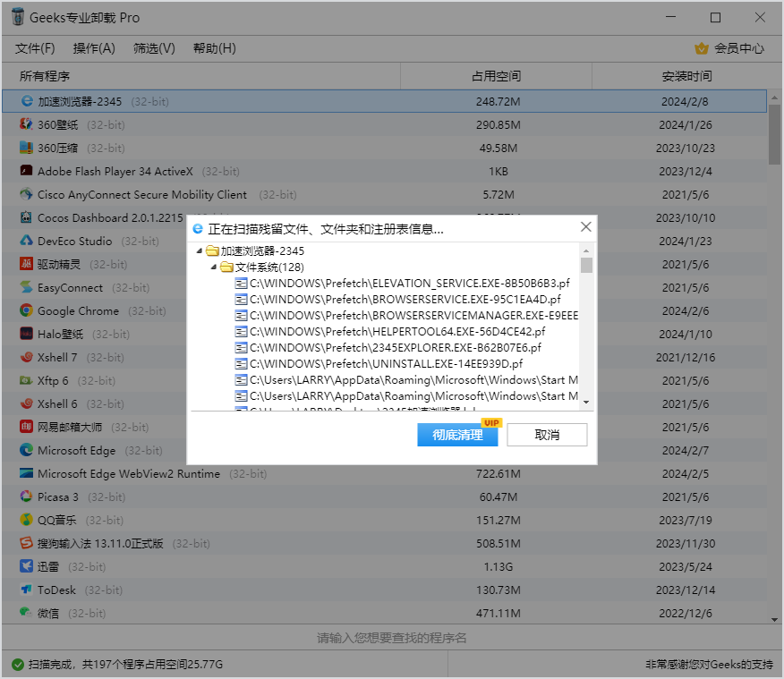Select the 2345EXPLORER.EXE-B62B07E6.pf entry
Image resolution: width=784 pixels, height=679 pixels.
pyautogui.click(x=388, y=347)
